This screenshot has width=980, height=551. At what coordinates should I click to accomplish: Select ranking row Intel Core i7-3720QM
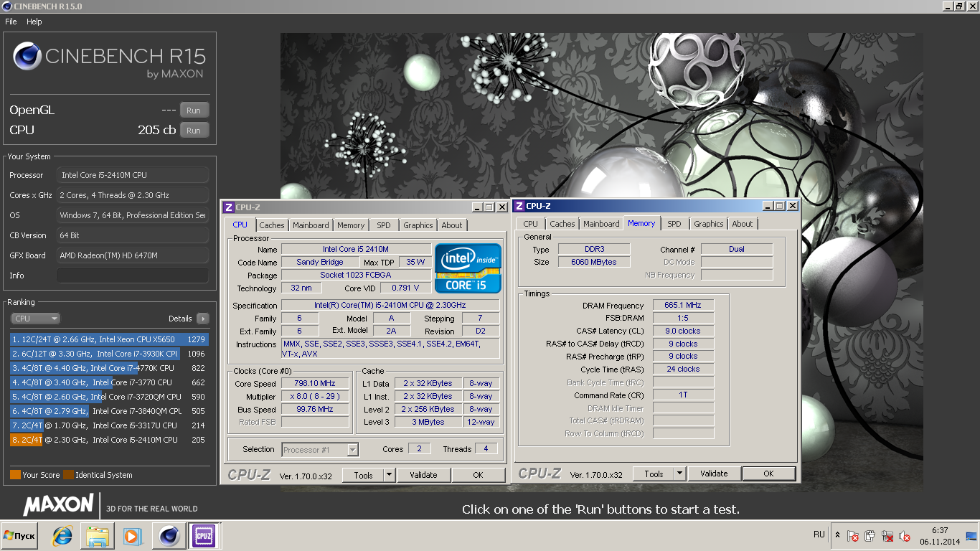109,397
